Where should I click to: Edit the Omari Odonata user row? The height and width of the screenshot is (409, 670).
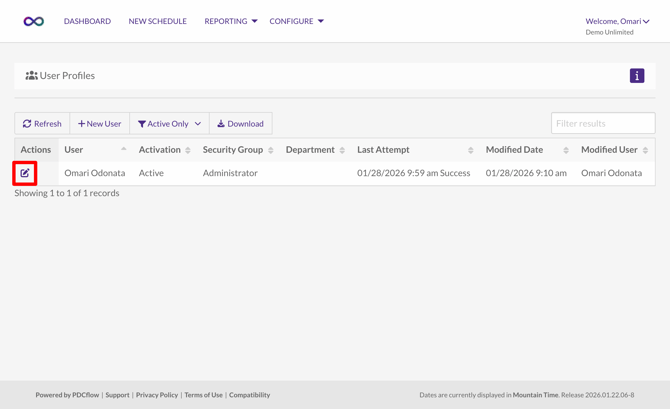coord(25,173)
